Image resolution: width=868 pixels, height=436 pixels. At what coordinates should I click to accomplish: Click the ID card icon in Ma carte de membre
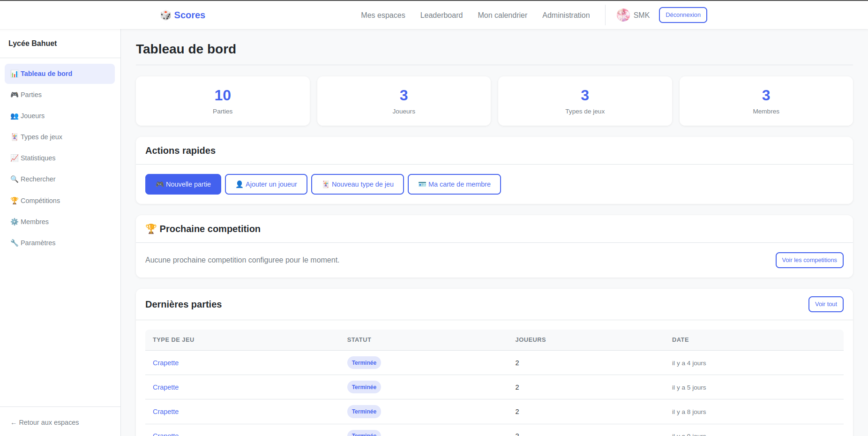pos(422,184)
